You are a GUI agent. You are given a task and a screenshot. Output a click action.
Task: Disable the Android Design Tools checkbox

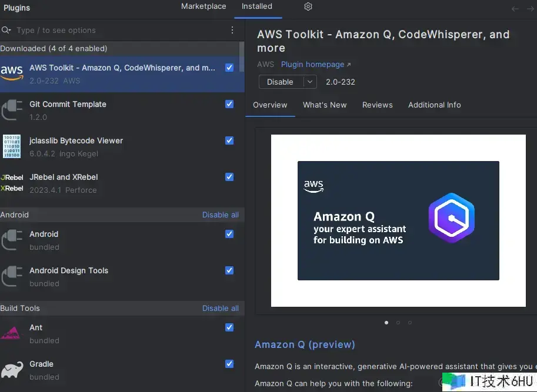(229, 270)
